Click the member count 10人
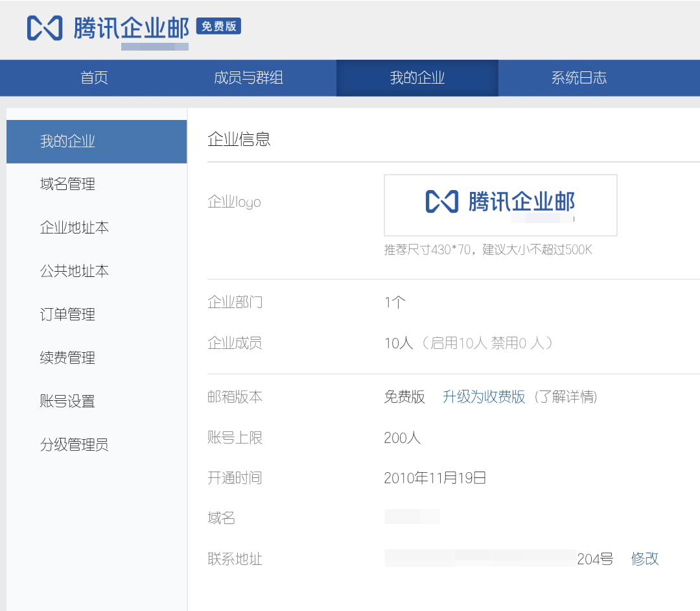 (399, 343)
